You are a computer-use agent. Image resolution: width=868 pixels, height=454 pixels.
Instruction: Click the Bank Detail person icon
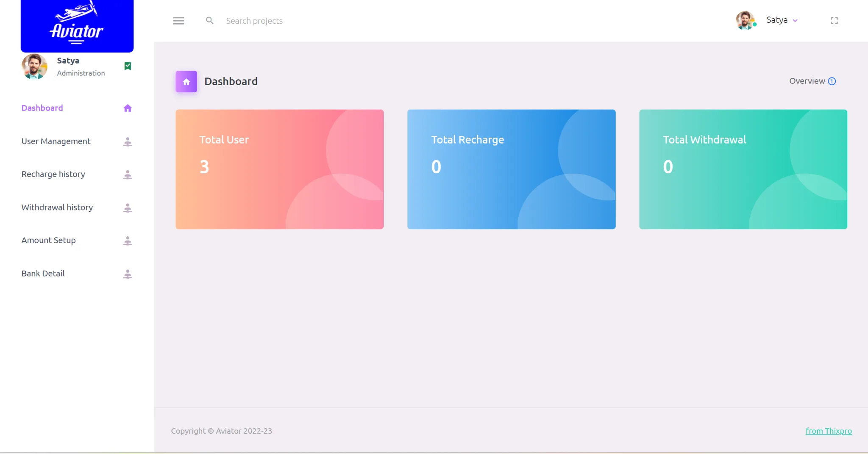tap(128, 274)
